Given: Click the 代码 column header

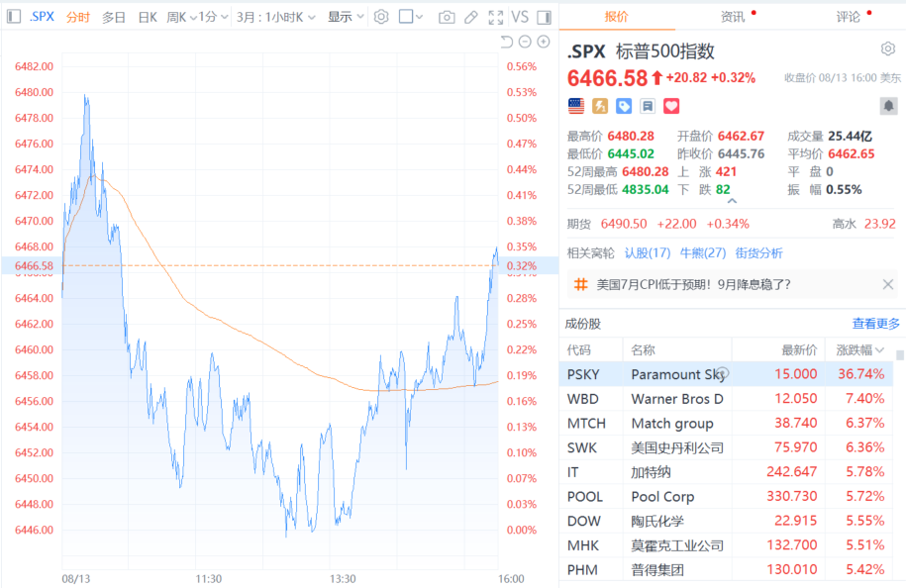Looking at the screenshot, I should coord(579,350).
